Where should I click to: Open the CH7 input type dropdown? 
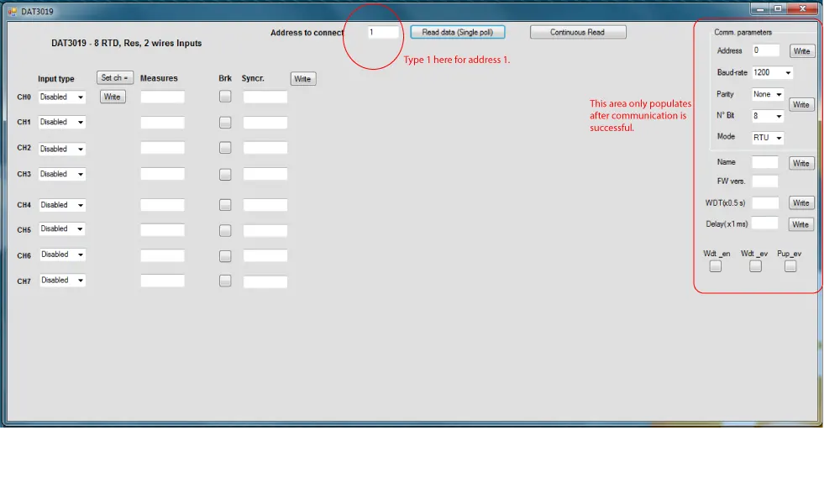[x=62, y=280]
